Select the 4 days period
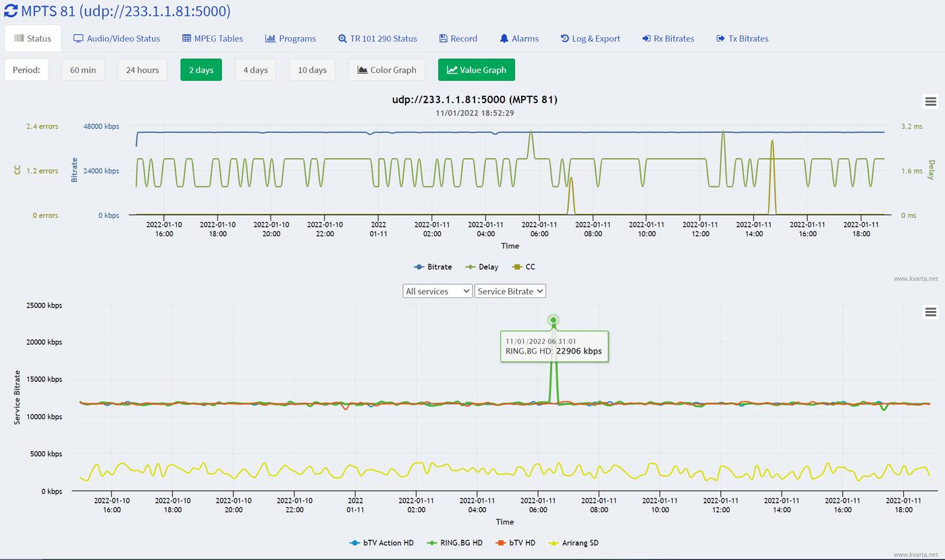This screenshot has height=560, width=945. pos(255,69)
